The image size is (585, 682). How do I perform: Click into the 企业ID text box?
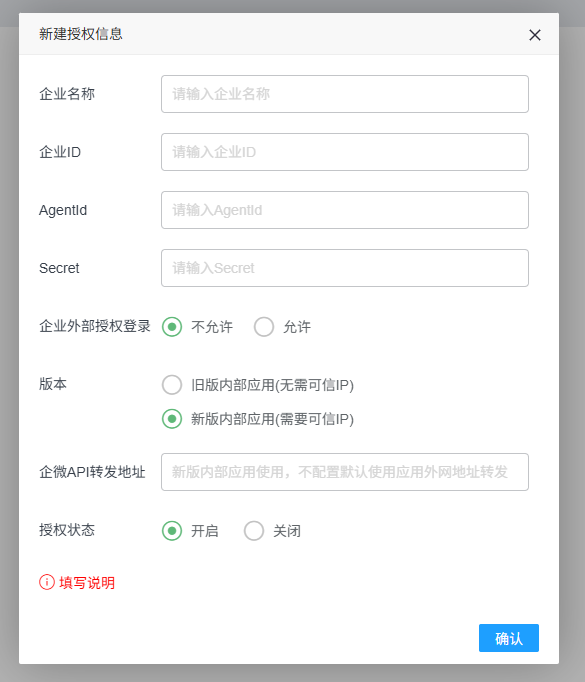pyautogui.click(x=344, y=152)
